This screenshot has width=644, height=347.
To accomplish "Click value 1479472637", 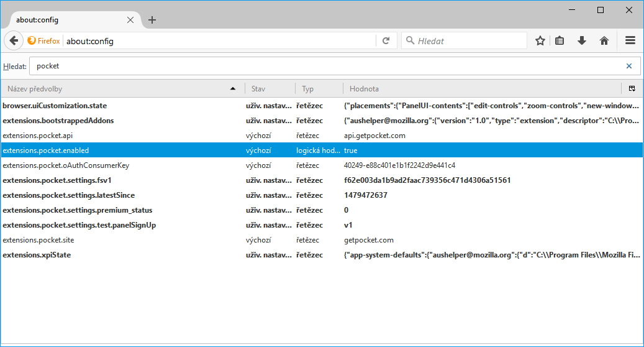I will (x=366, y=195).
